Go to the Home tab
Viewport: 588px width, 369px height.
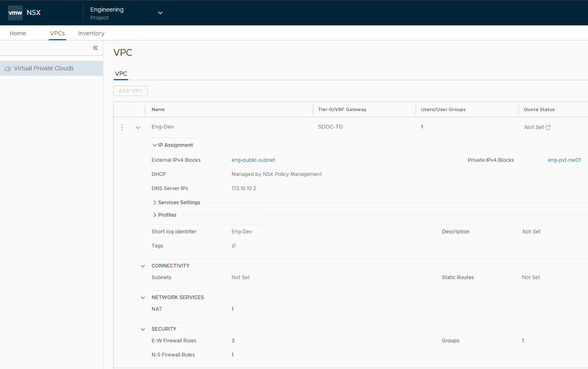point(18,33)
